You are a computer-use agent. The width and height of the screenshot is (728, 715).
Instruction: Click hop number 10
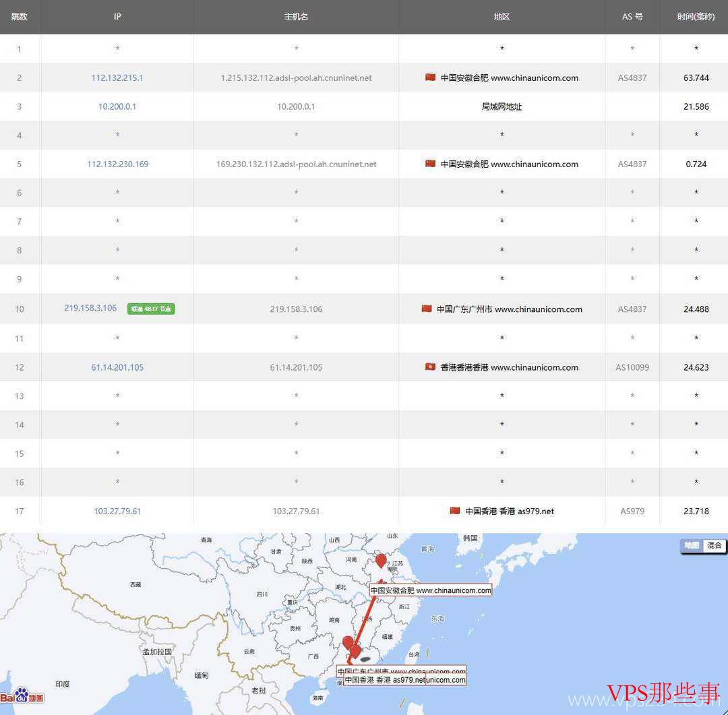[19, 309]
